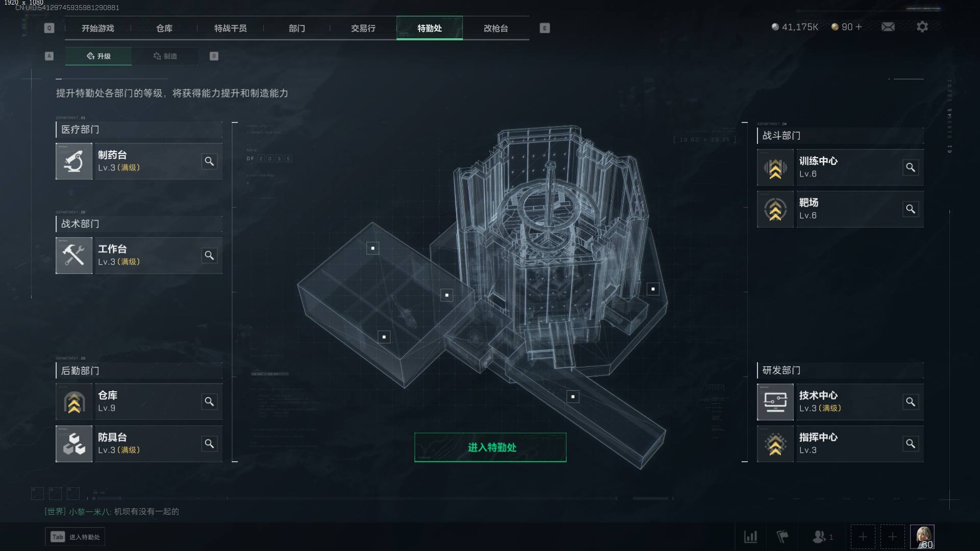The height and width of the screenshot is (551, 980).
Task: Select the 指挥中心 Lv.3 entry
Action: (840, 444)
